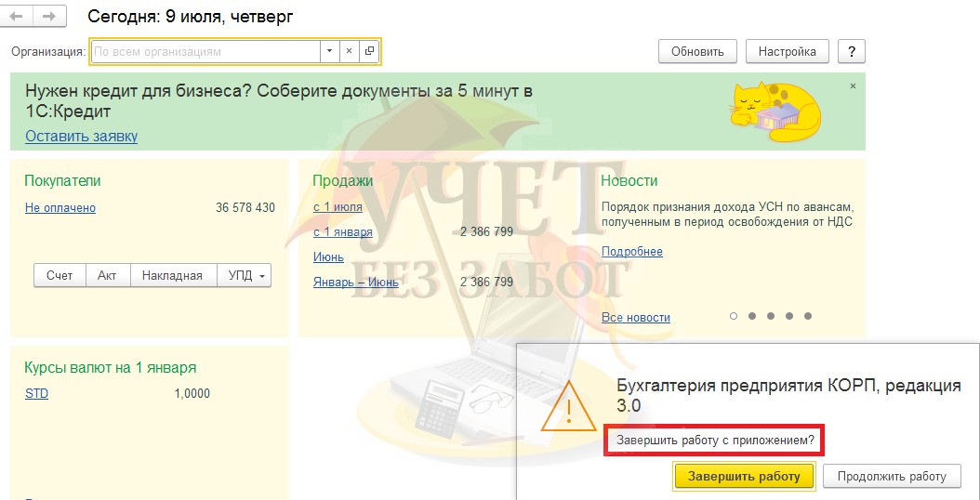Click the Новости panel heading
980x500 pixels.
[629, 180]
